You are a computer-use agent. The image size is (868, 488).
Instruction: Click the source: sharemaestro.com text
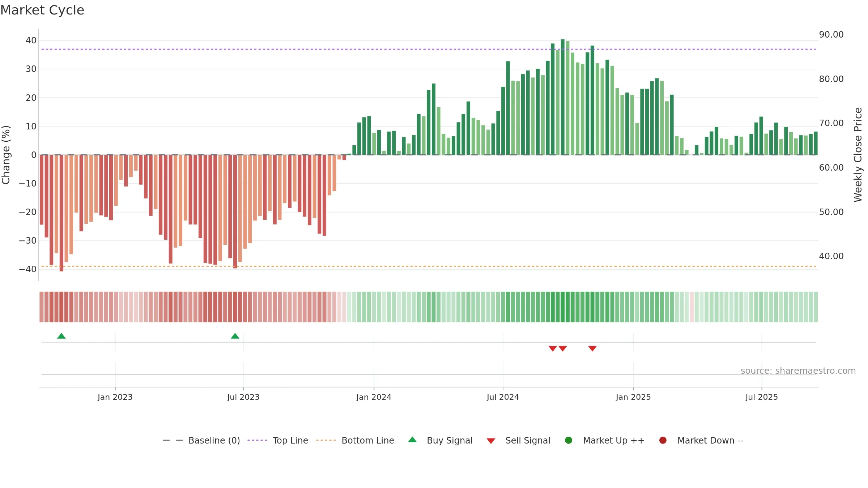(x=798, y=371)
